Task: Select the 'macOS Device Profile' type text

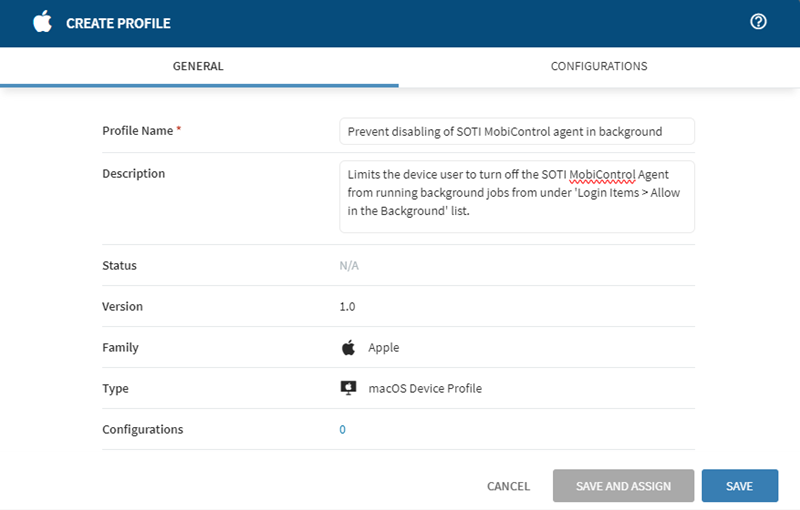Action: 425,389
